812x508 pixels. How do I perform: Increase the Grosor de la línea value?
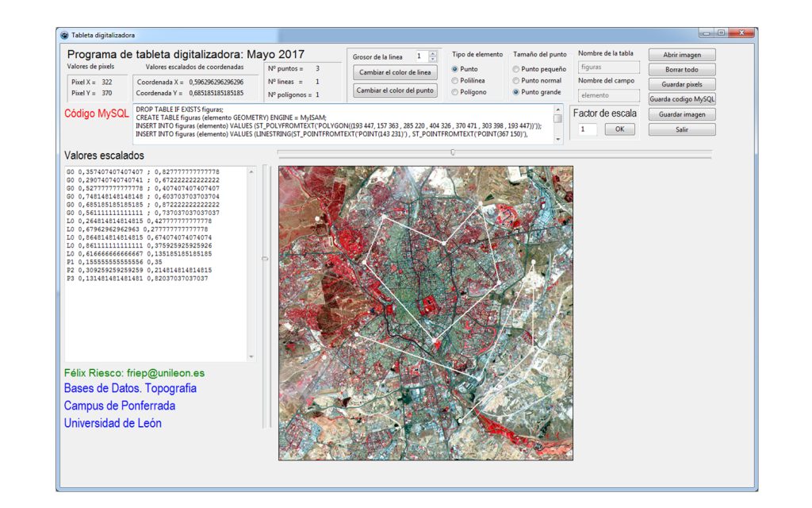(432, 54)
